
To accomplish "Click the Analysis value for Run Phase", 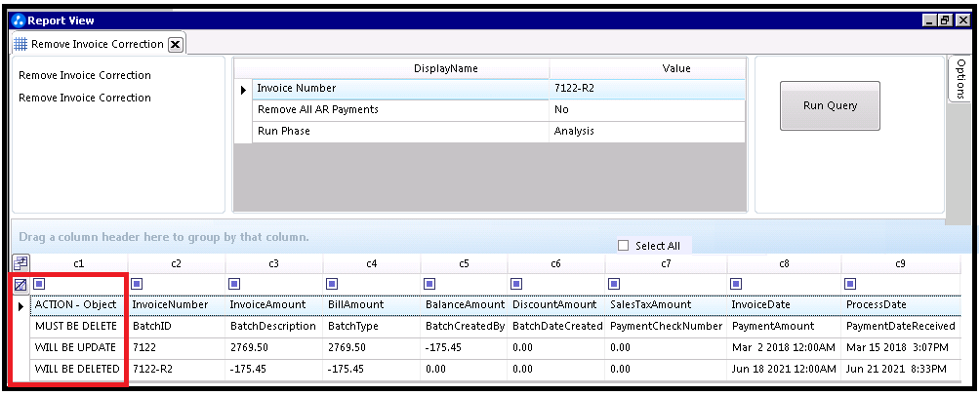I will (647, 131).
